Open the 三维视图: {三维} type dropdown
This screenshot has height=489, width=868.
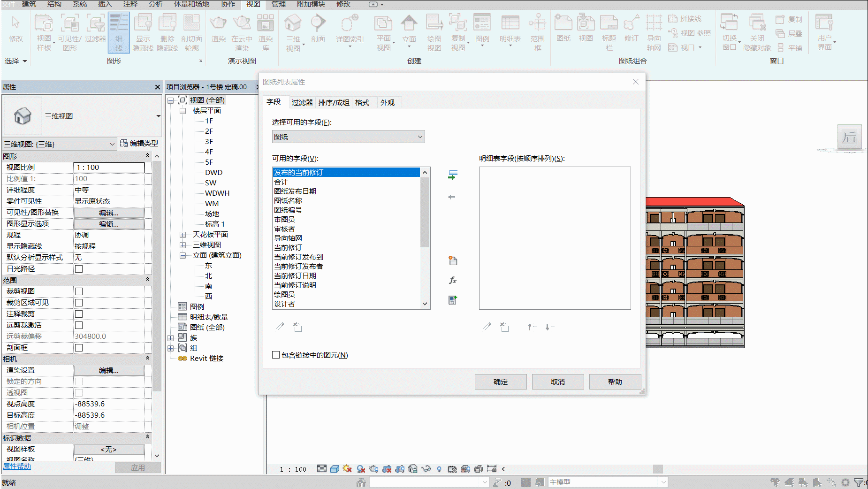click(x=60, y=144)
